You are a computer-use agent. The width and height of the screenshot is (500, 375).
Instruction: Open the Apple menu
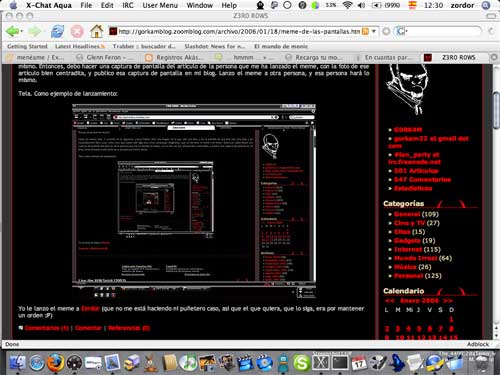[13, 5]
